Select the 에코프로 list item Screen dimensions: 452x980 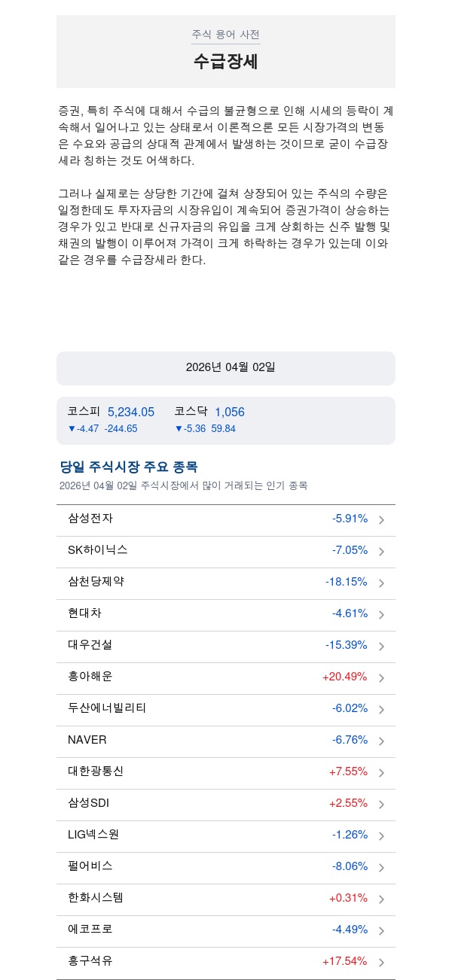pos(225,930)
